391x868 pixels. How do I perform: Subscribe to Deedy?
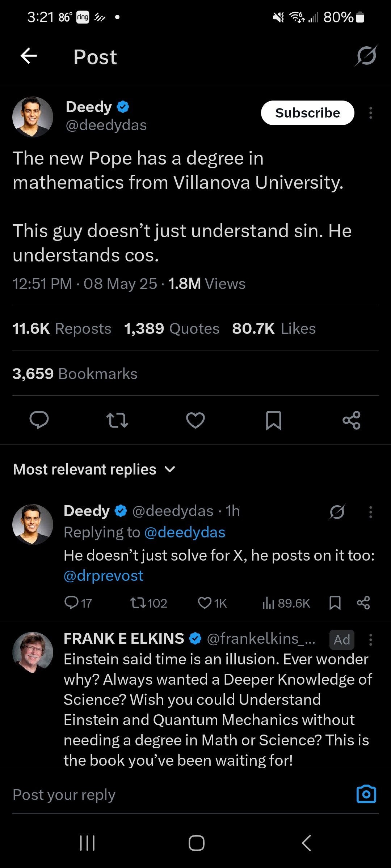click(307, 113)
